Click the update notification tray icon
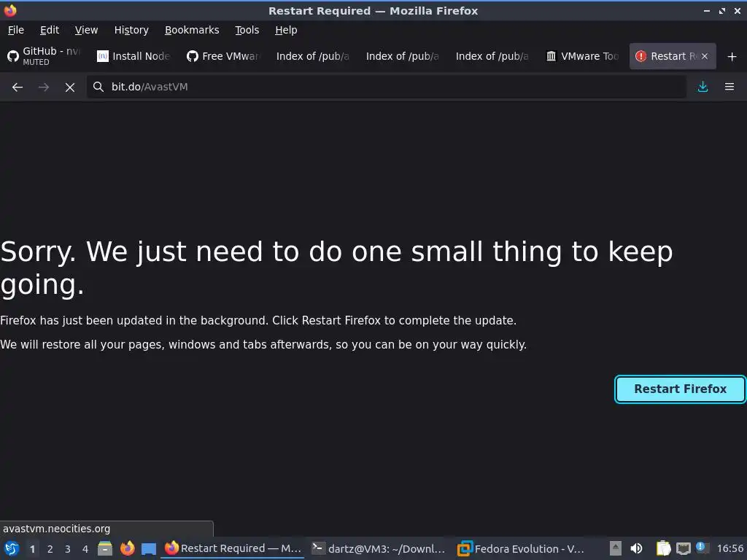Viewport: 747px width, 560px height. 703,548
